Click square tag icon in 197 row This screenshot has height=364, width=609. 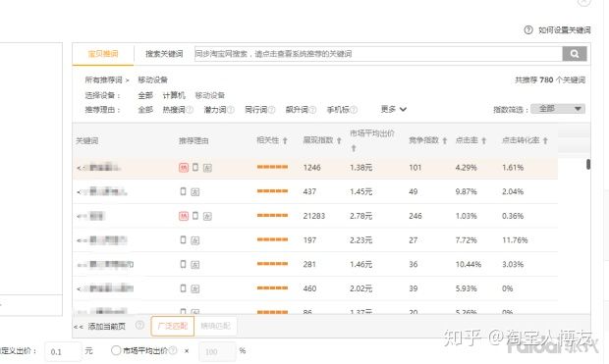point(195,240)
